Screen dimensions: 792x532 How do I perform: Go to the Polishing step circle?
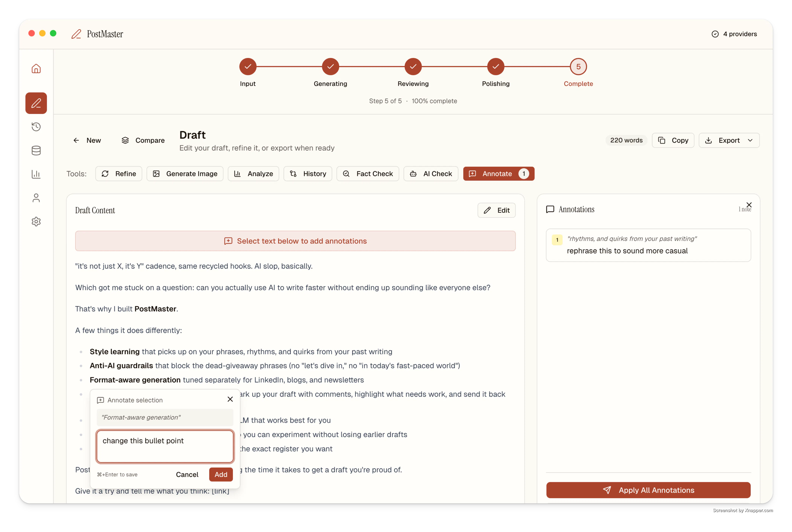click(x=496, y=66)
